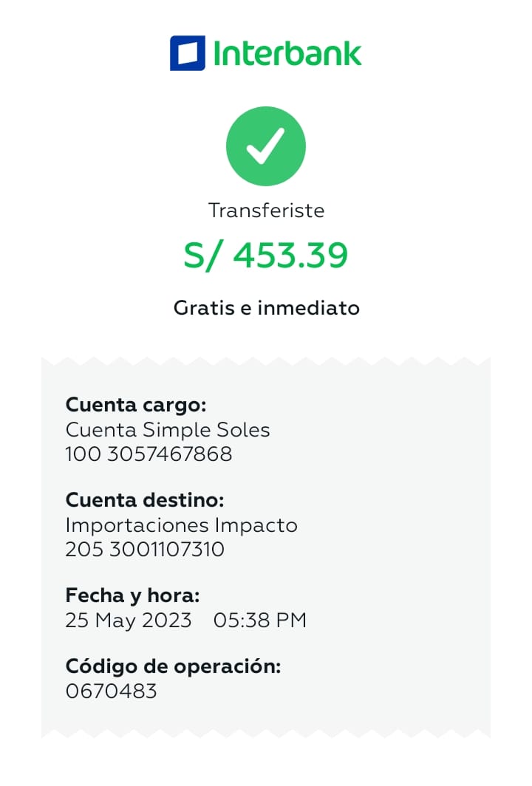Image resolution: width=532 pixels, height=786 pixels.
Task: Click the "Cuenta cargo:" label
Action: (136, 405)
